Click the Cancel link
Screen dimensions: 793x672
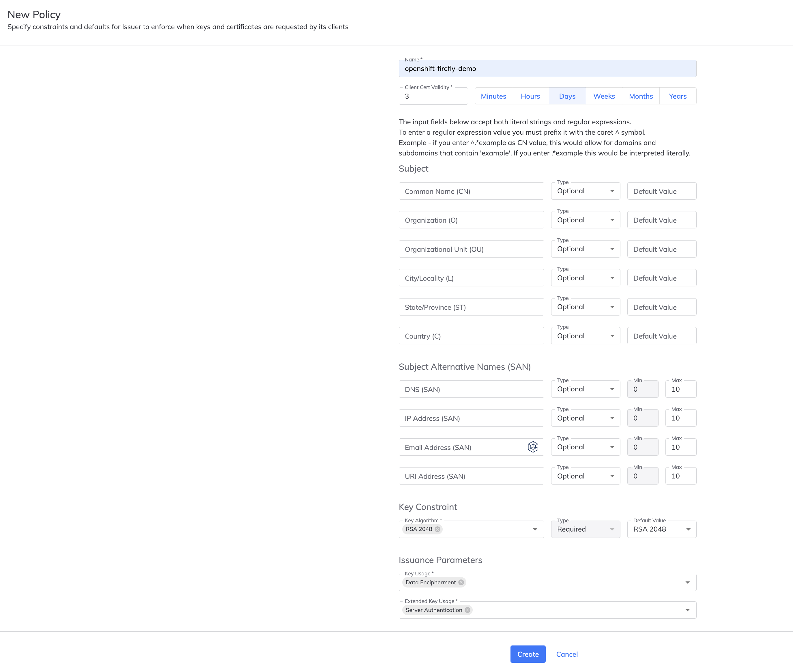pos(567,654)
